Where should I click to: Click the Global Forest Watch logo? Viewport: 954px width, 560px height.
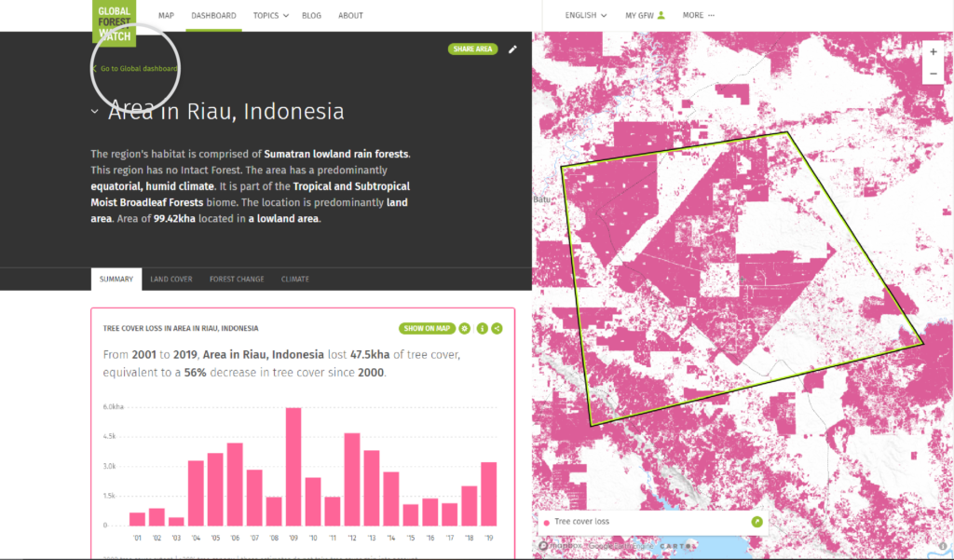pos(114,22)
